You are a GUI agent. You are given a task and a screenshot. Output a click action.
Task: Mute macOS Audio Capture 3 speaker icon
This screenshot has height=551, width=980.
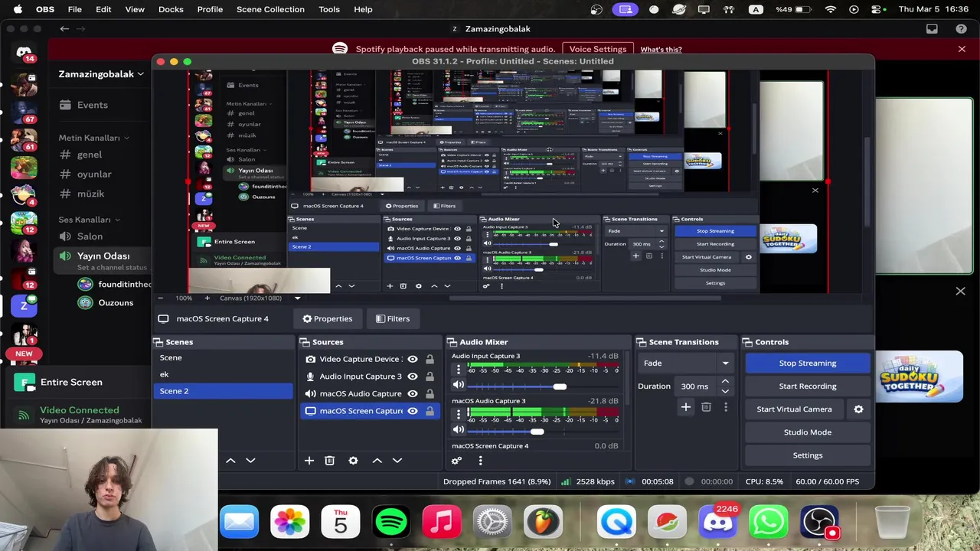[x=458, y=431]
